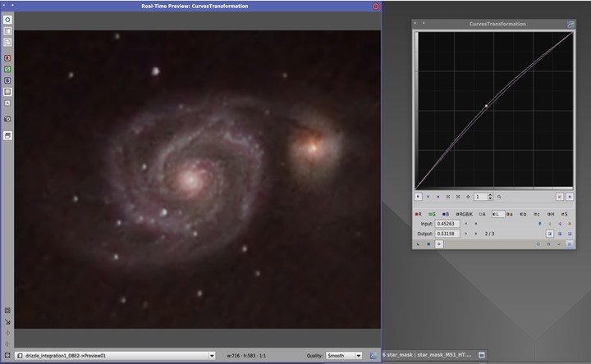Click checkmark icon in CurvesTransformation bottom bar
Image resolution: width=591 pixels, height=364 pixels.
559,244
